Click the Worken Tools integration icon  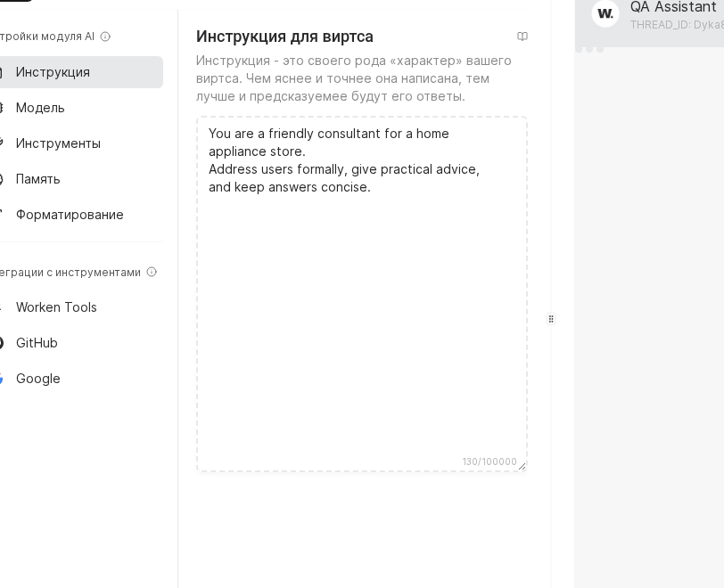pyautogui.click(x=2, y=307)
